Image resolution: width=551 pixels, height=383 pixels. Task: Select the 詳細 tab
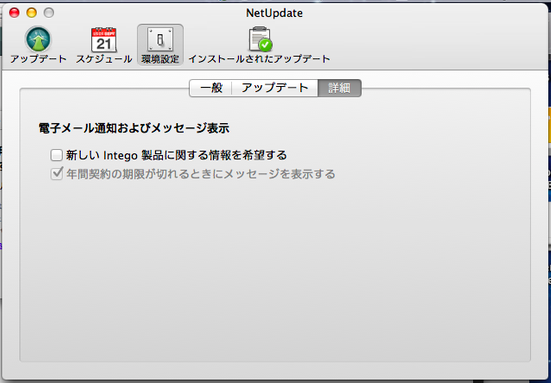tap(339, 88)
